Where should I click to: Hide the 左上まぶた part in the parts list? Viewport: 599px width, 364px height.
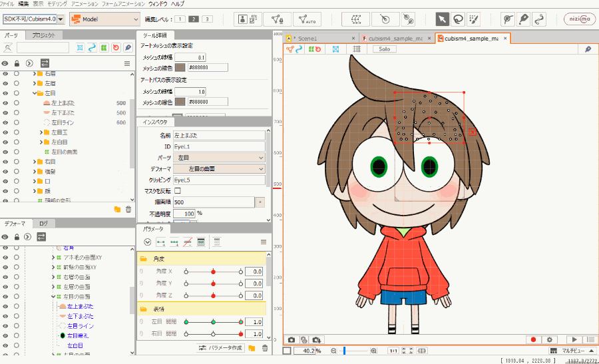(x=5, y=103)
